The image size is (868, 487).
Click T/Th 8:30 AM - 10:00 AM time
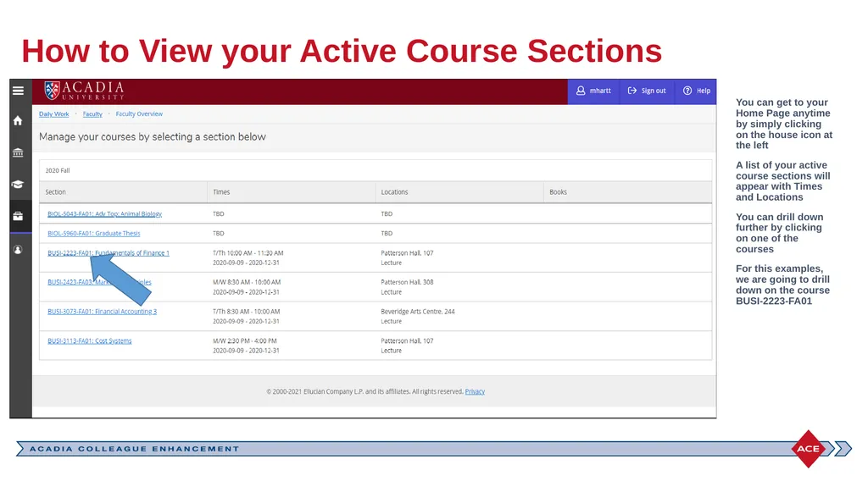pyautogui.click(x=247, y=312)
